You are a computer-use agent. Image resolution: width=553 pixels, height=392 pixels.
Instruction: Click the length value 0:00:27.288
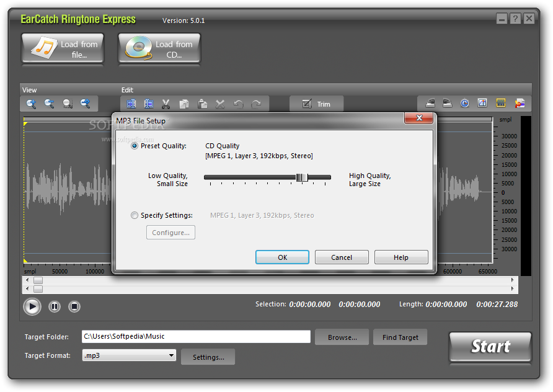coord(497,305)
